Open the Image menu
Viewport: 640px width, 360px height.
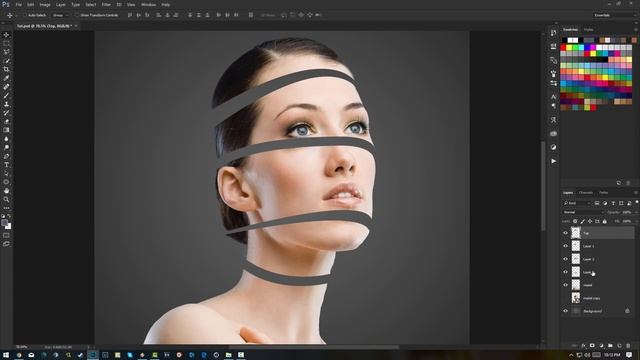(45, 4)
